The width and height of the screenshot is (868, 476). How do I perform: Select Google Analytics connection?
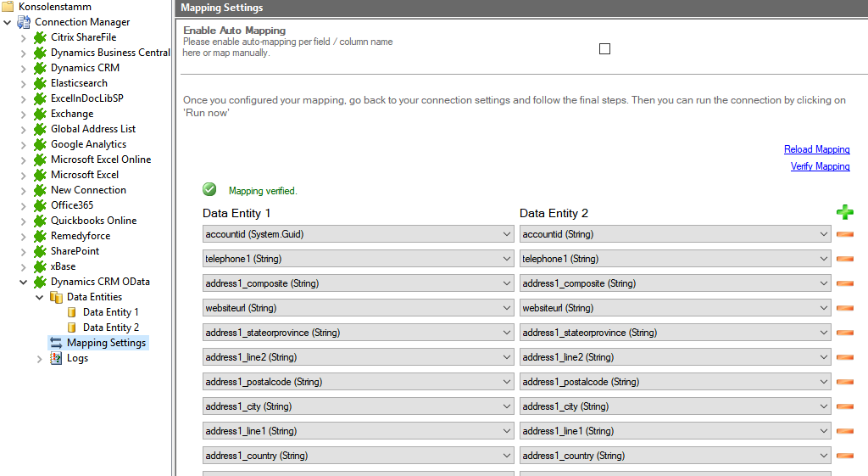tap(88, 144)
